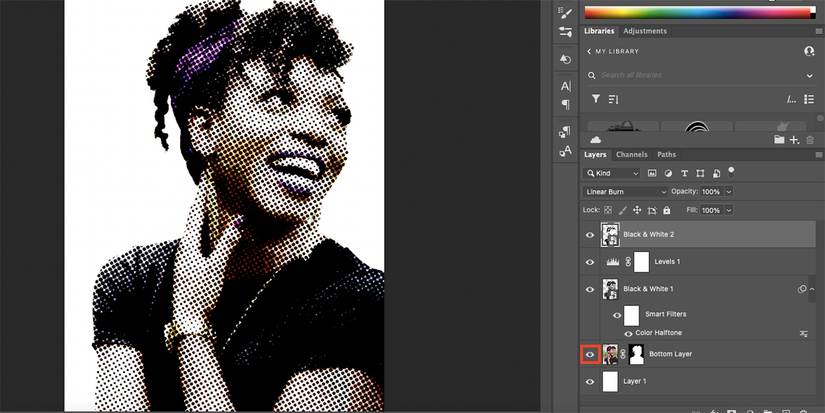Go back from MY LIBRARY

point(589,52)
